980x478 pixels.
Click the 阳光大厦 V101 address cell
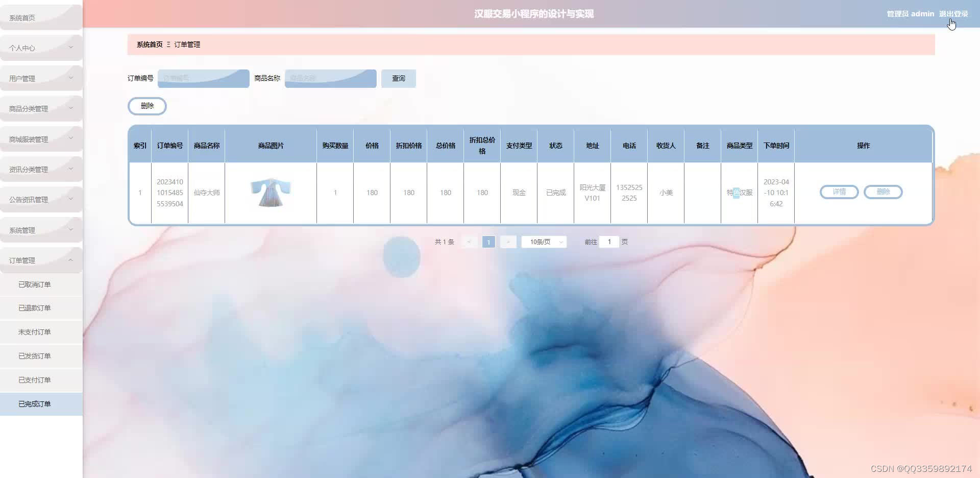click(593, 193)
